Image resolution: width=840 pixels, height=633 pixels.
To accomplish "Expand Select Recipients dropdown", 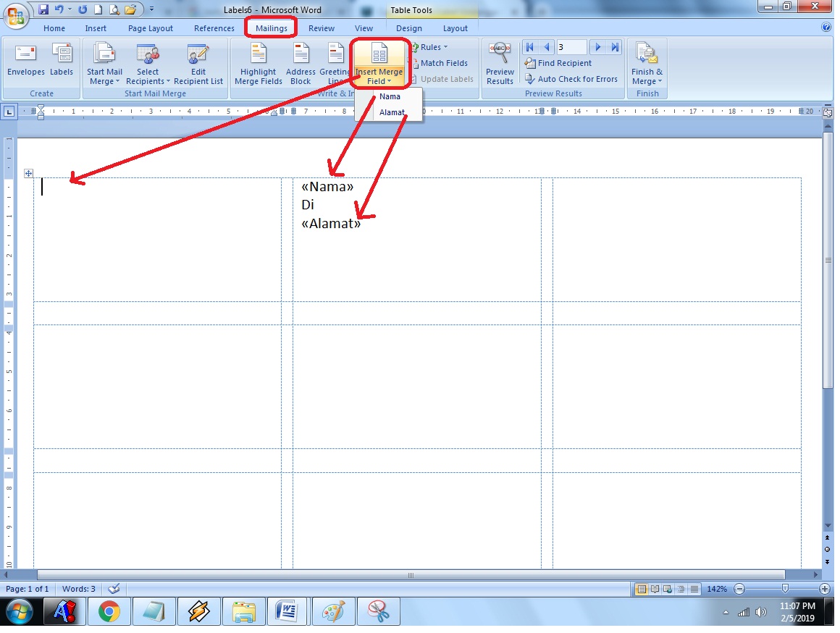I will pyautogui.click(x=148, y=64).
